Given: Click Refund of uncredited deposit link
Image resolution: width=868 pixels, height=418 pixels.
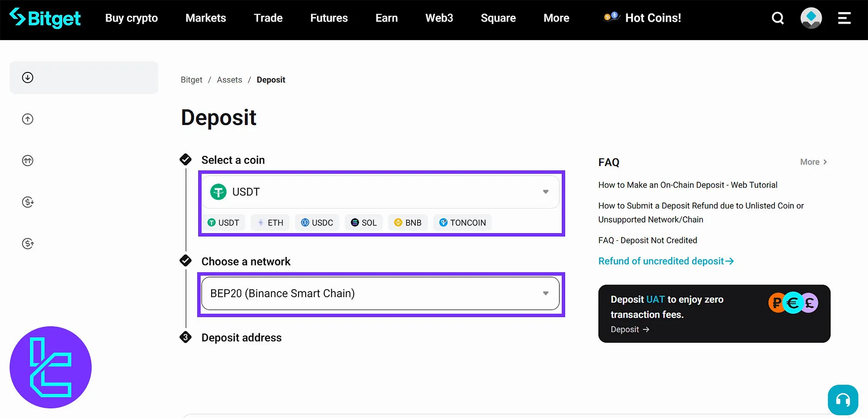Looking at the screenshot, I should pos(666,261).
